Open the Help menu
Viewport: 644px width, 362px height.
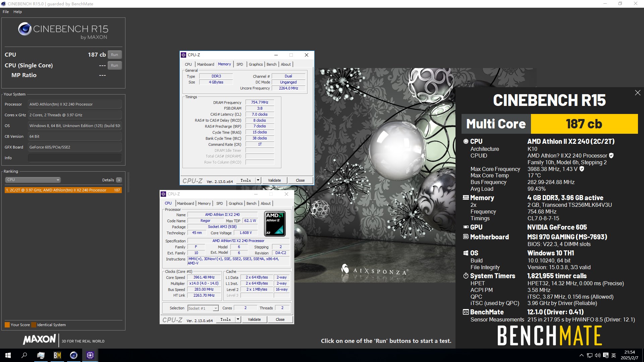click(x=17, y=12)
